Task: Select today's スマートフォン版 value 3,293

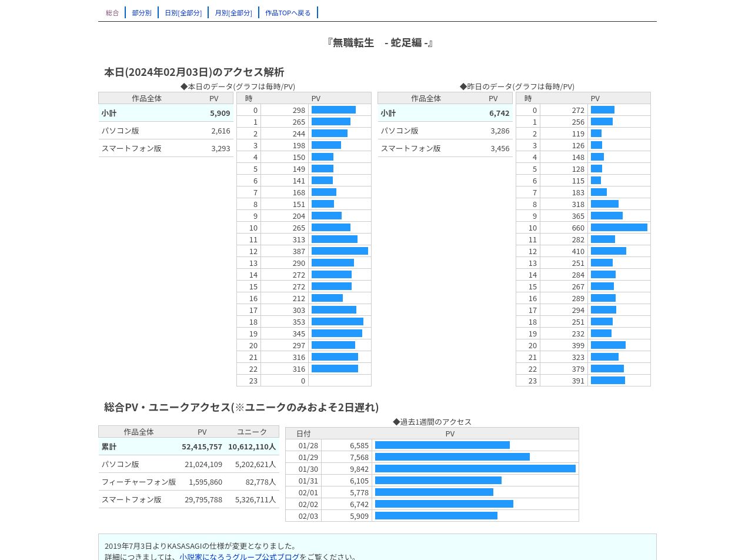Action: [x=221, y=148]
